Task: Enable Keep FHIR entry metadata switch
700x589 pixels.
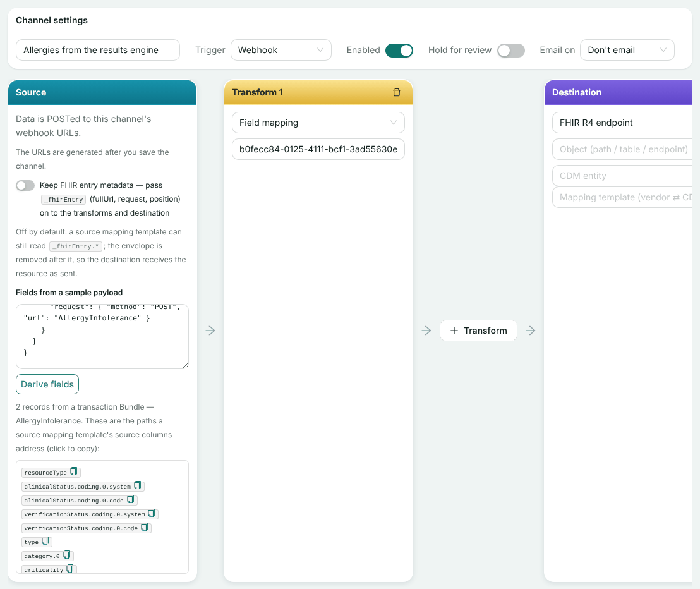Action: (25, 185)
